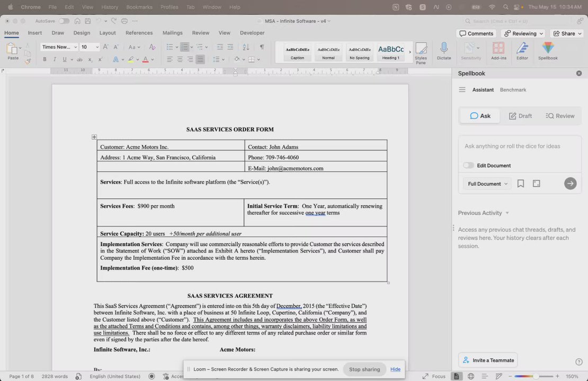Expand the Previous Activity section
The image size is (588, 381).
(x=483, y=213)
